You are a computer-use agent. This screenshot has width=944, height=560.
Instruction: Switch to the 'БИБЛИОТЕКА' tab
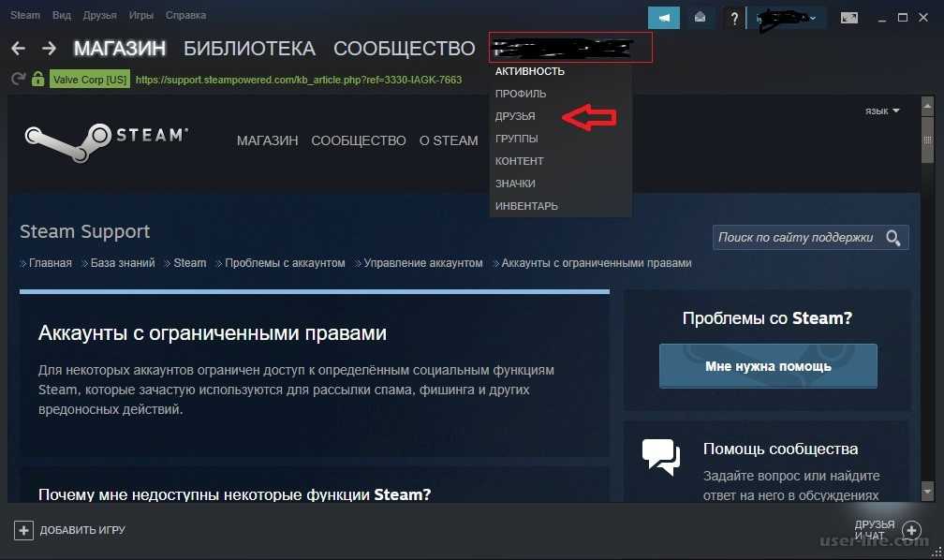[249, 48]
